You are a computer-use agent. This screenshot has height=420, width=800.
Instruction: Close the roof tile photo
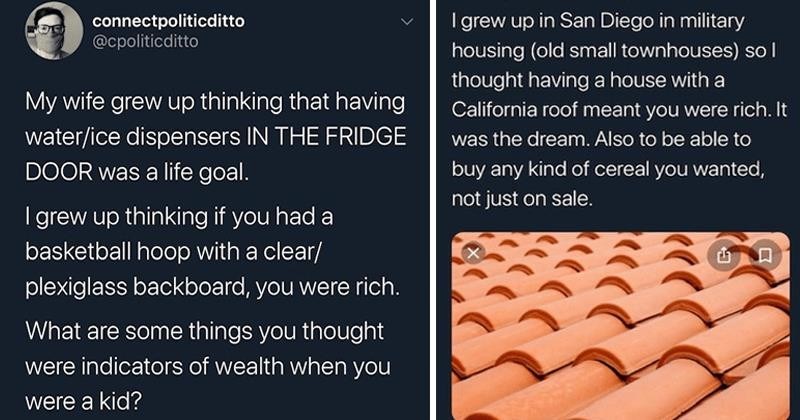[475, 254]
